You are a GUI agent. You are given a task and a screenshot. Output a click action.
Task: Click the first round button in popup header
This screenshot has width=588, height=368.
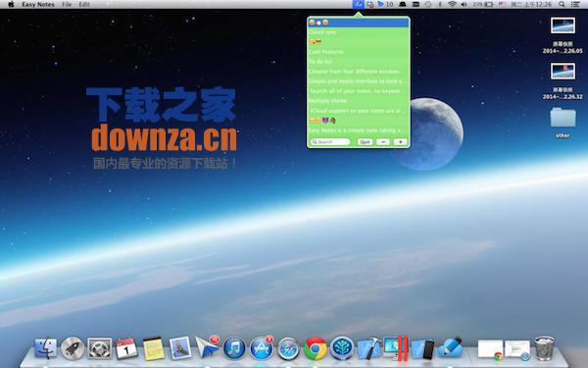tap(312, 23)
